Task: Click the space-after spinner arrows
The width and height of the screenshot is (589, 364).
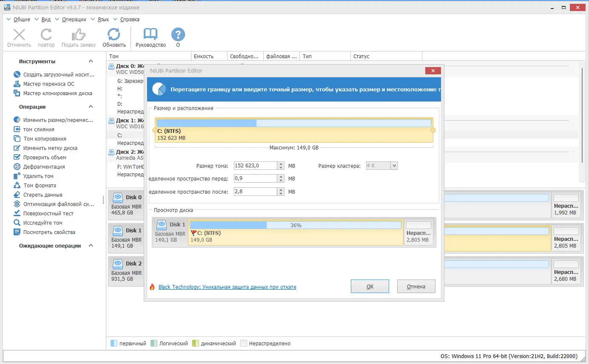Action: (281, 192)
